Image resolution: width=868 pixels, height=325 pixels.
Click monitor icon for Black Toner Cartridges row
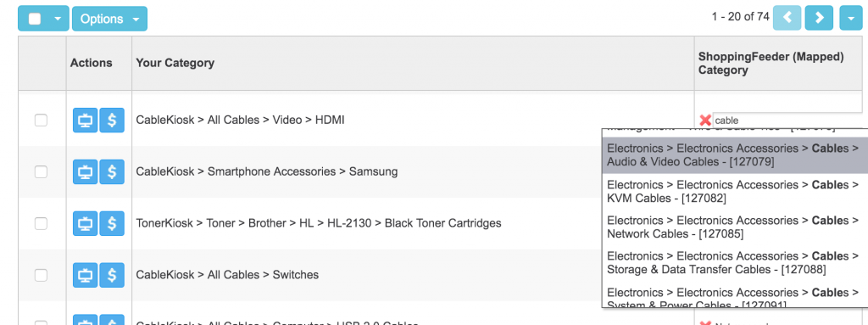(x=86, y=223)
